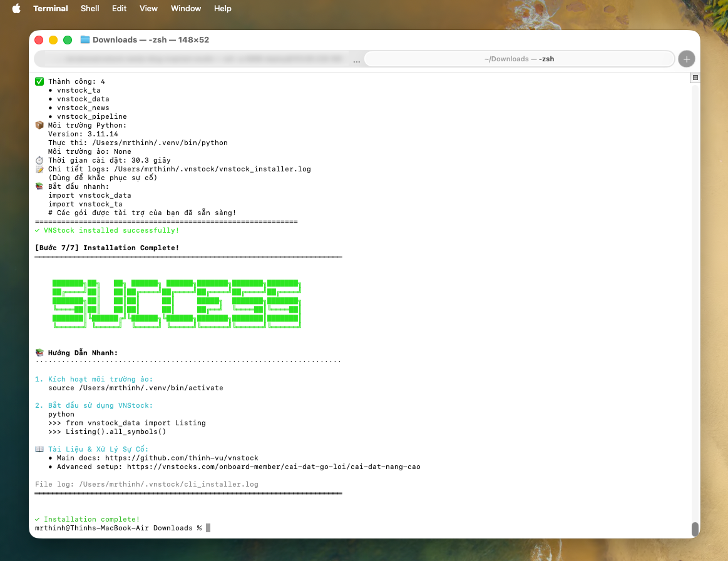Open the Window menu
This screenshot has width=728, height=561.
tap(186, 8)
